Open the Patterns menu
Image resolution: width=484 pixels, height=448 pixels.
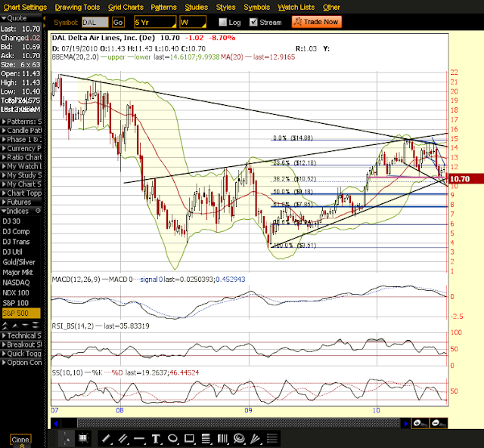tap(163, 7)
